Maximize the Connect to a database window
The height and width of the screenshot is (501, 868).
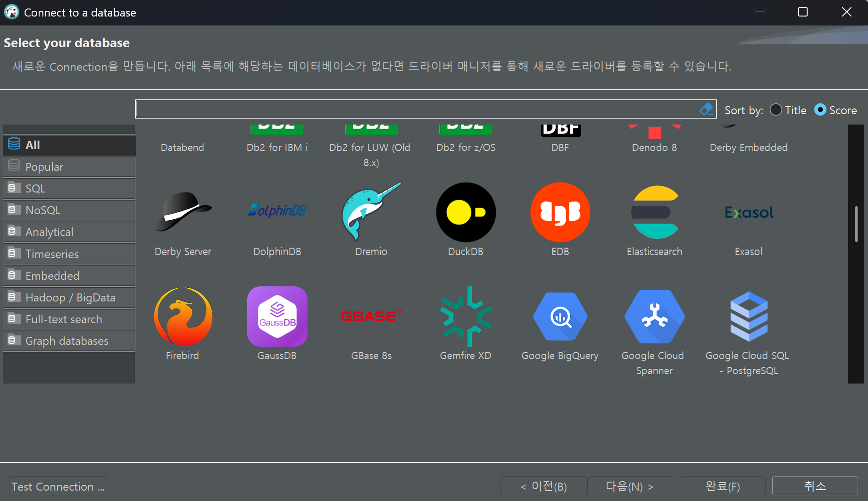coord(803,12)
